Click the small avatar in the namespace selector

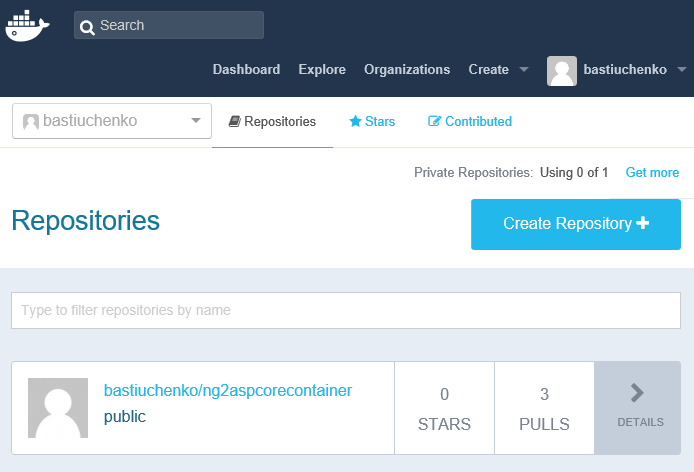(x=31, y=121)
